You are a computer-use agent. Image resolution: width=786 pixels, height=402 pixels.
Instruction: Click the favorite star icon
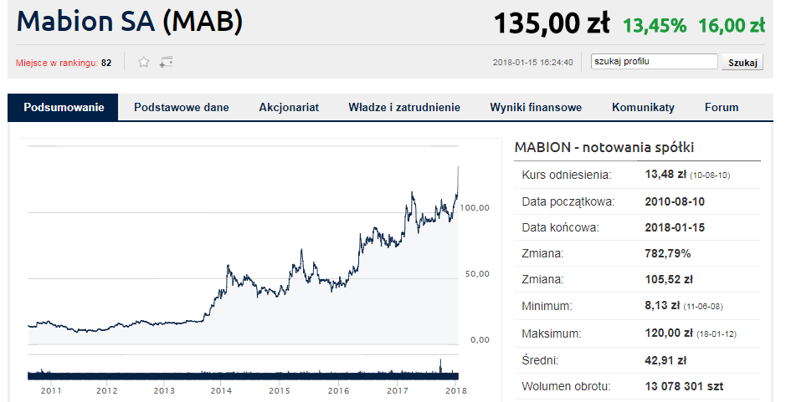pyautogui.click(x=144, y=62)
